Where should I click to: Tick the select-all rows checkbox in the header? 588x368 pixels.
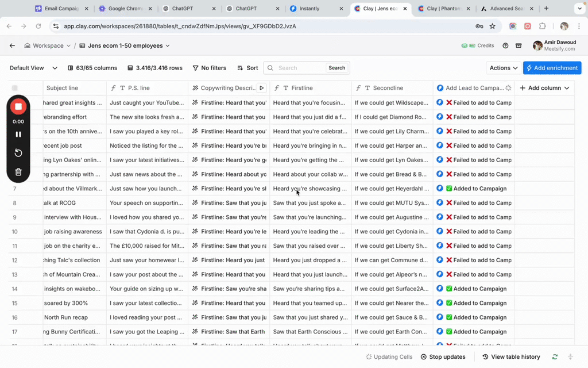pos(15,88)
